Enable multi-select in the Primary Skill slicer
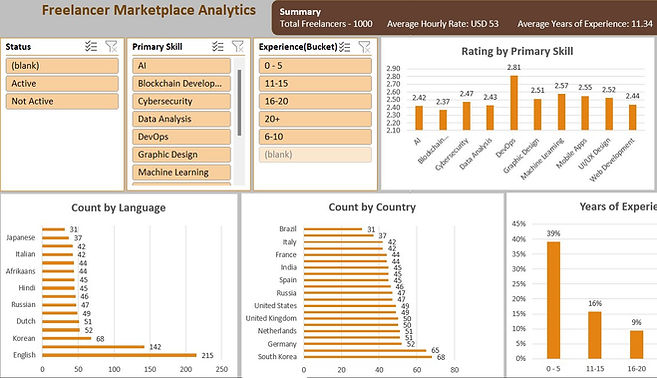 (x=217, y=47)
